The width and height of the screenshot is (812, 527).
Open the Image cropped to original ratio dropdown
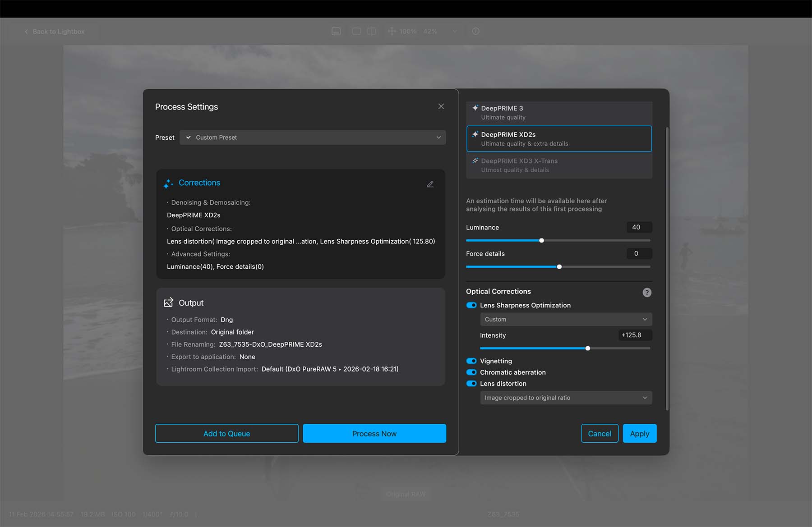[x=566, y=398]
